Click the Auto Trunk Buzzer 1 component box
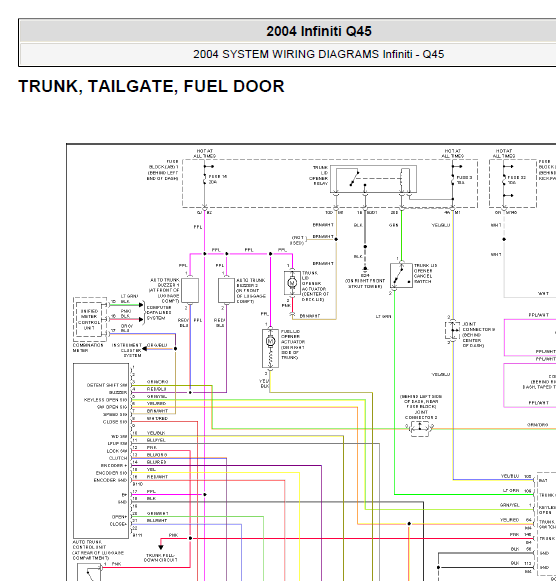Viewport: 556px width, 581px height. pyautogui.click(x=190, y=290)
